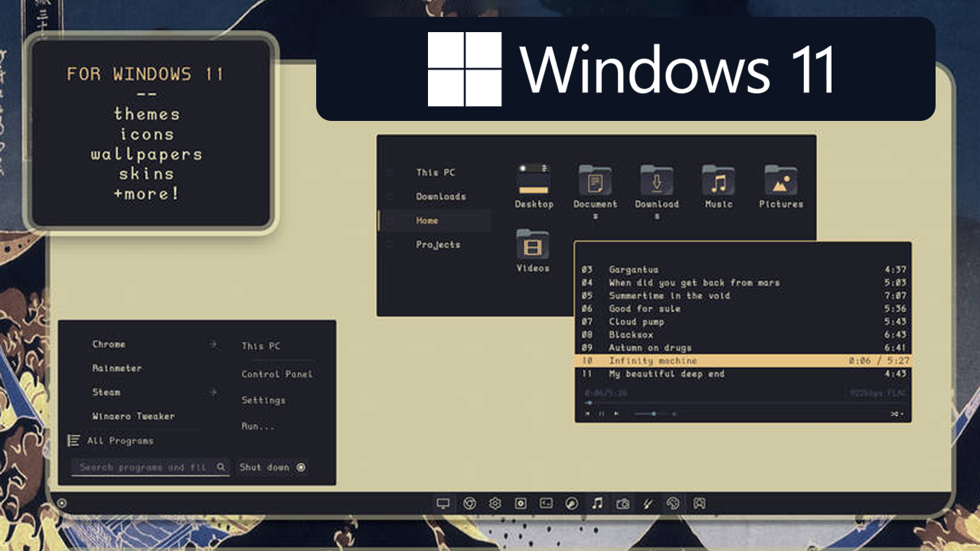Select Run... in the start menu

click(x=258, y=426)
